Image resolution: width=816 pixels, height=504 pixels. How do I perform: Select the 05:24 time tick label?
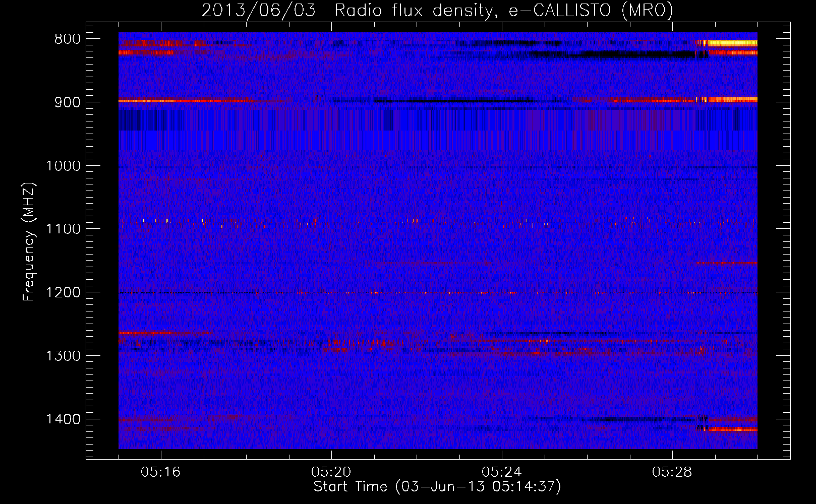click(x=502, y=472)
